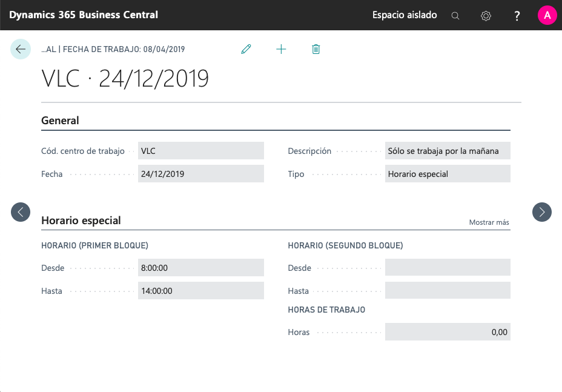Screen dimensions: 562x392
Task: Go to previous record arrow
Action: tap(21, 211)
